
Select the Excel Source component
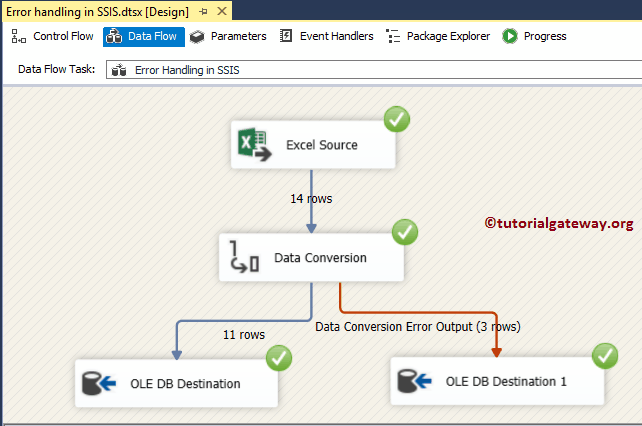[313, 145]
